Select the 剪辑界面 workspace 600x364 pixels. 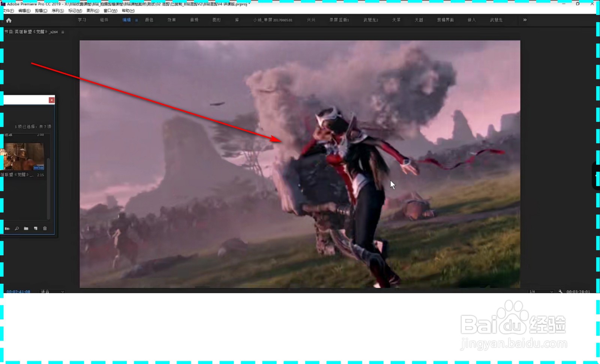click(445, 20)
